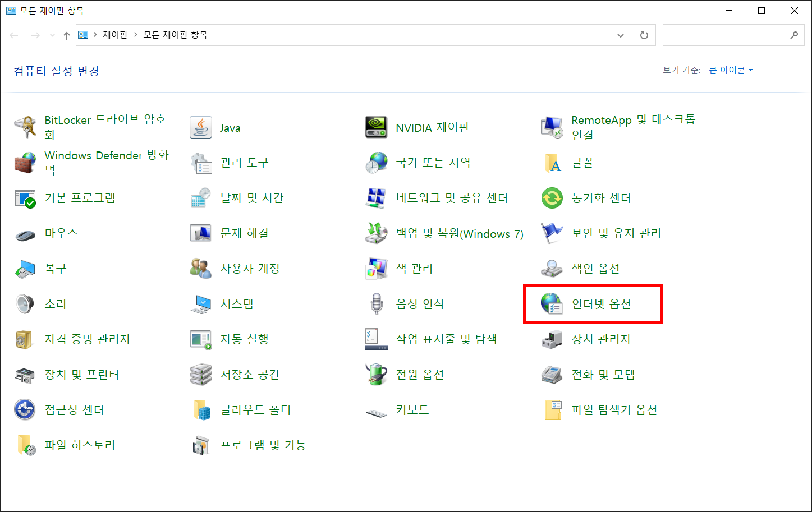
Task: Open the 국가 또는 지역 globe icon
Action: [376, 163]
